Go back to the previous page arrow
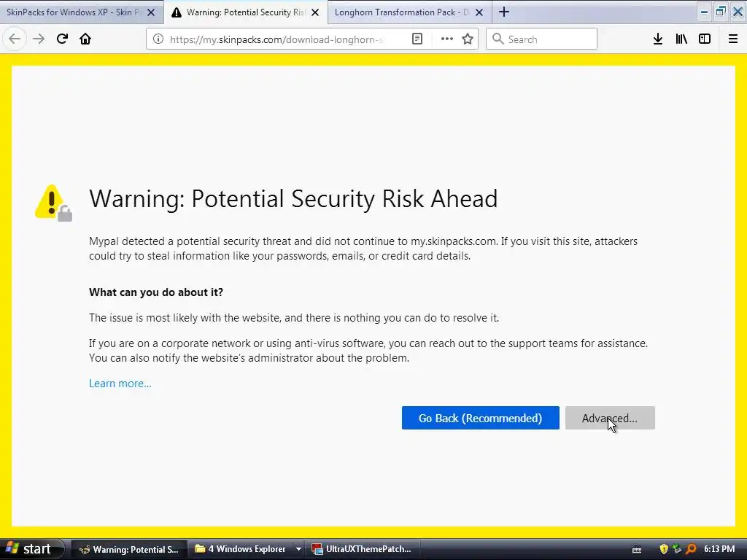747x560 pixels. pos(15,39)
